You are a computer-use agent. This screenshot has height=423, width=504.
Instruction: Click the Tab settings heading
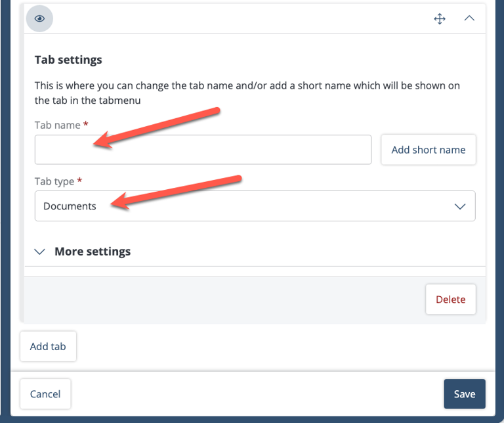point(68,60)
